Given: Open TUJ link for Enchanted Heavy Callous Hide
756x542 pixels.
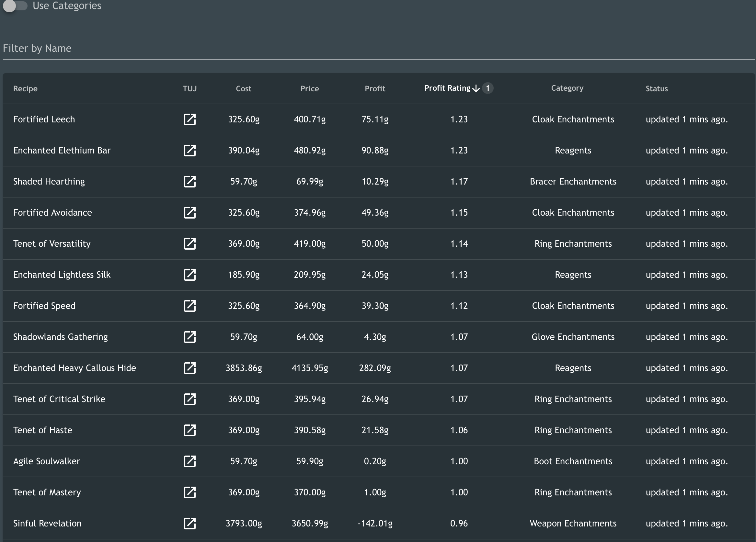Looking at the screenshot, I should point(190,368).
